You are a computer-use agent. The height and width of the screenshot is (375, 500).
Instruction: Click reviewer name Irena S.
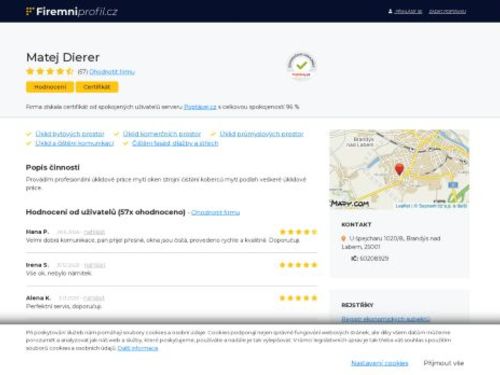pyautogui.click(x=37, y=265)
